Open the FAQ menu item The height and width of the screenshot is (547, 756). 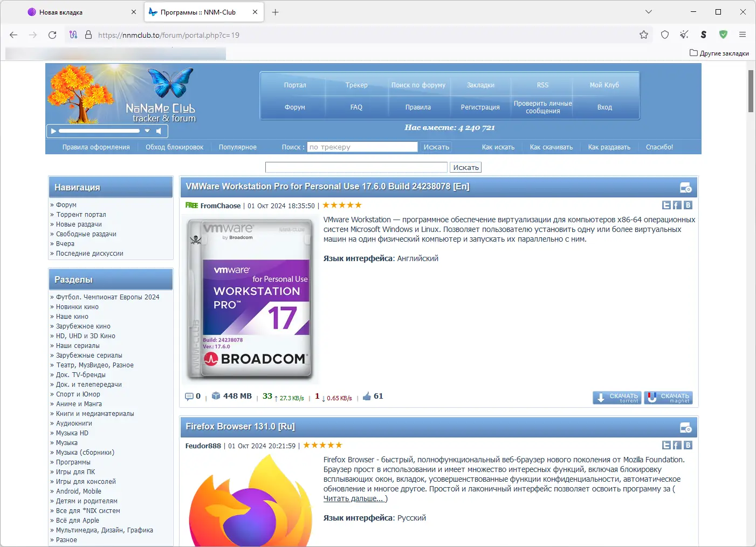point(356,107)
